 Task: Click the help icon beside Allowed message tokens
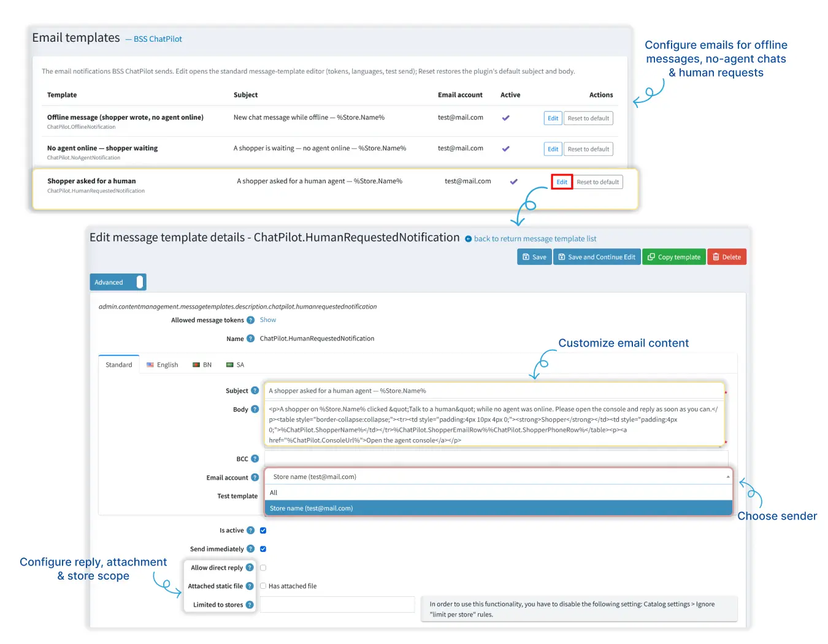pos(250,320)
